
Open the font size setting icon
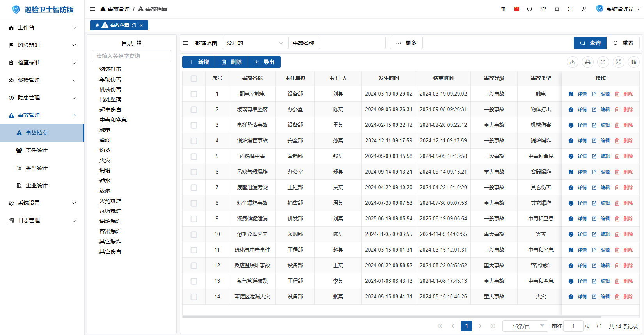504,9
